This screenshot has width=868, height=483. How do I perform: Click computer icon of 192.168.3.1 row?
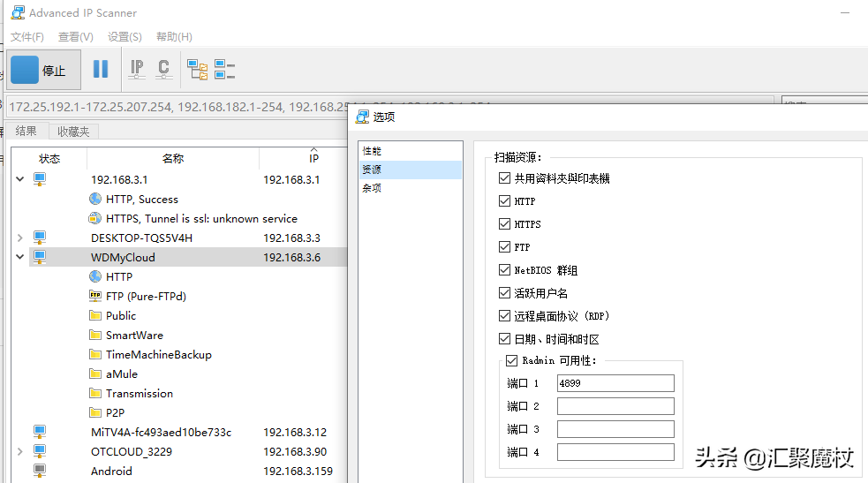[40, 179]
